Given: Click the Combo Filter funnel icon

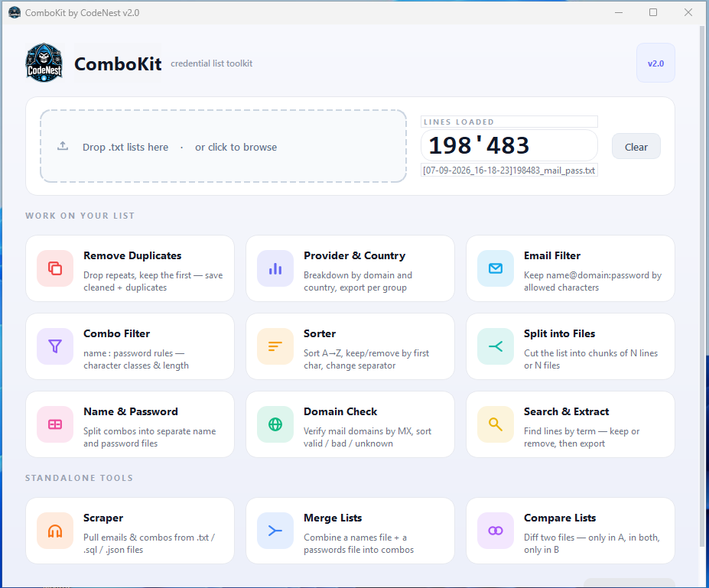Looking at the screenshot, I should (x=55, y=346).
